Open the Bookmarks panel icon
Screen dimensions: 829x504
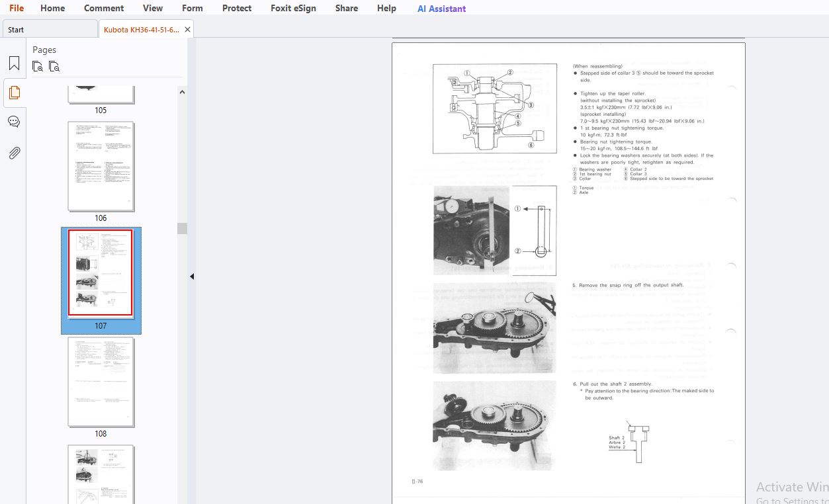pos(14,63)
